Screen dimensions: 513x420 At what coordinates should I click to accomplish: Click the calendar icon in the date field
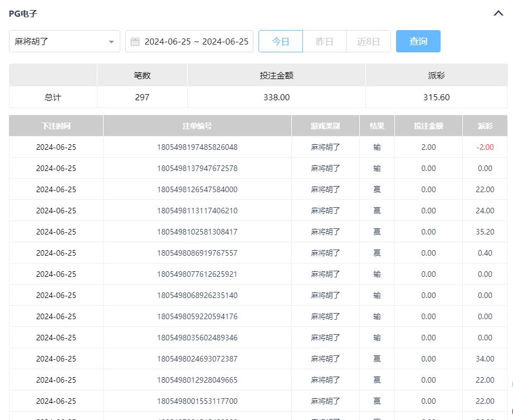pyautogui.click(x=135, y=42)
